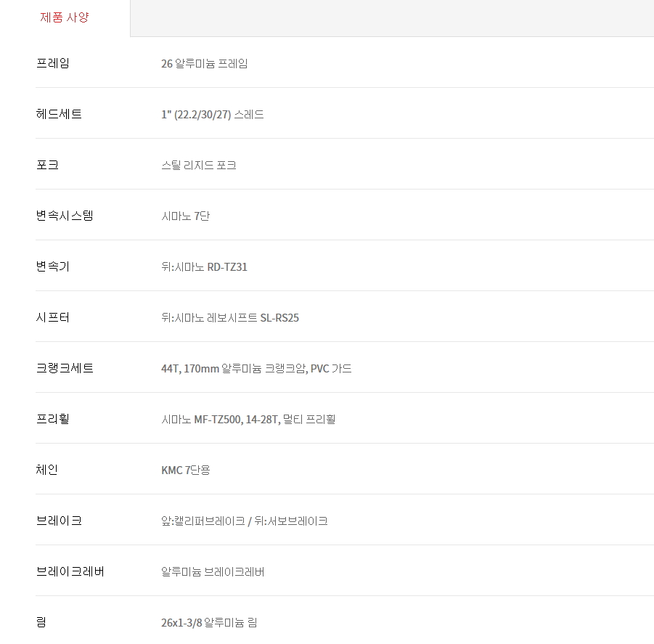Screen dimensions: 654x644
Task: Select the KMC 7단용 chain value
Action: click(x=185, y=470)
